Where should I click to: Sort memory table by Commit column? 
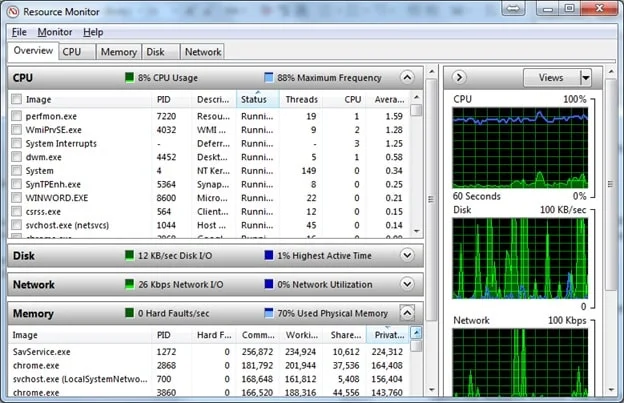coord(258,335)
